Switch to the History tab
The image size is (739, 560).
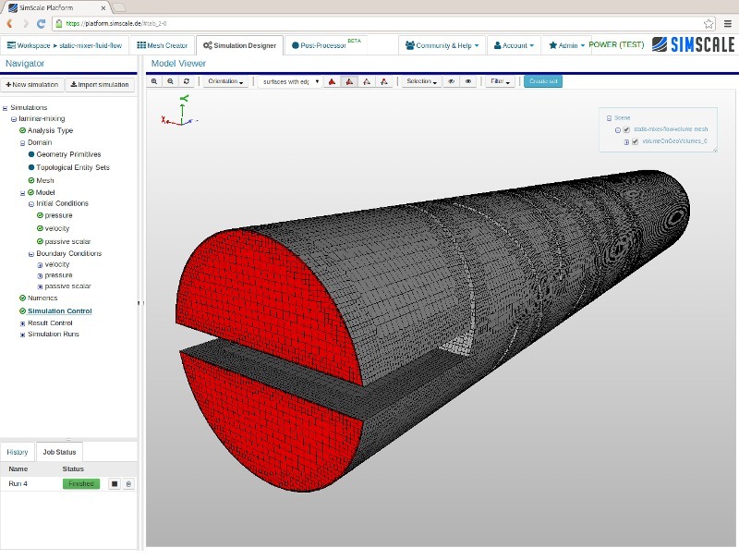coord(17,452)
